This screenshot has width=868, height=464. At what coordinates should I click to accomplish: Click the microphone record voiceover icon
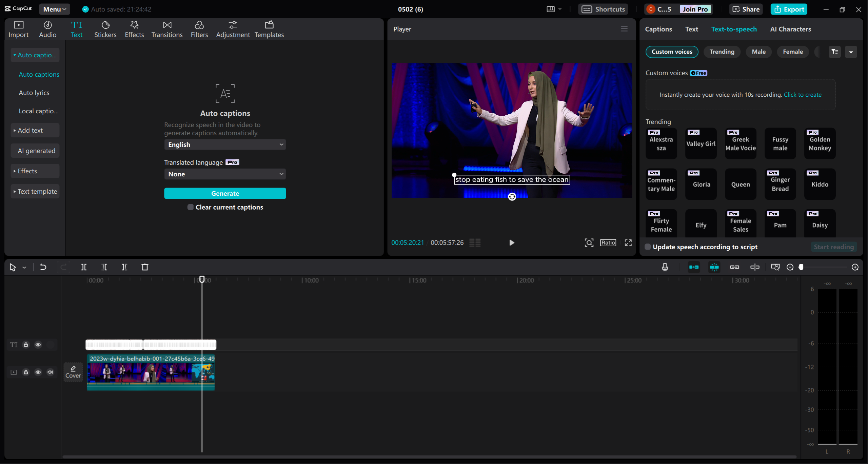coord(665,267)
